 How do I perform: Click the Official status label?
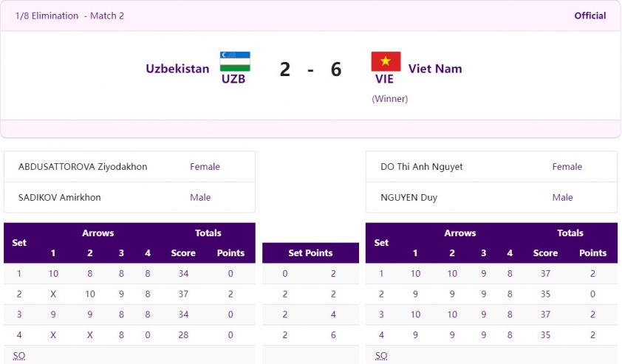pos(590,16)
